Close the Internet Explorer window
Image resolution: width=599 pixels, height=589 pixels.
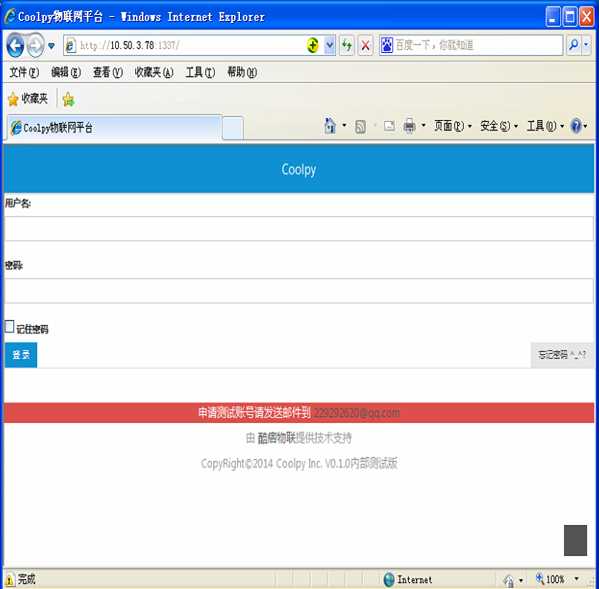pos(586,16)
